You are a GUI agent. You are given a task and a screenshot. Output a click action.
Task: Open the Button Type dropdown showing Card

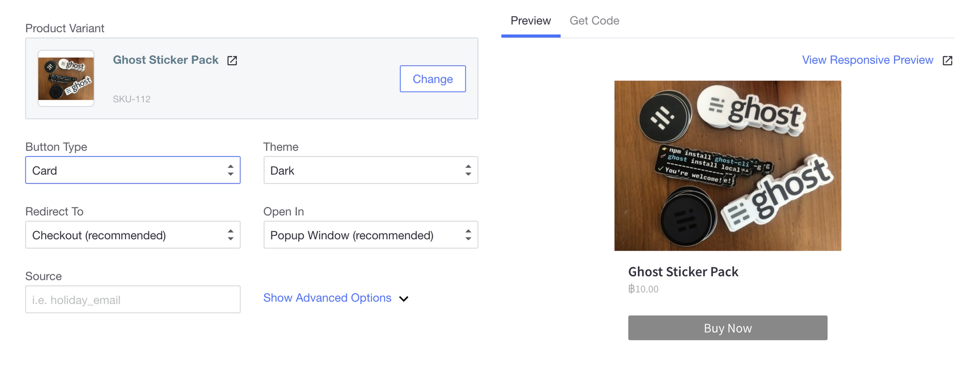(x=133, y=170)
